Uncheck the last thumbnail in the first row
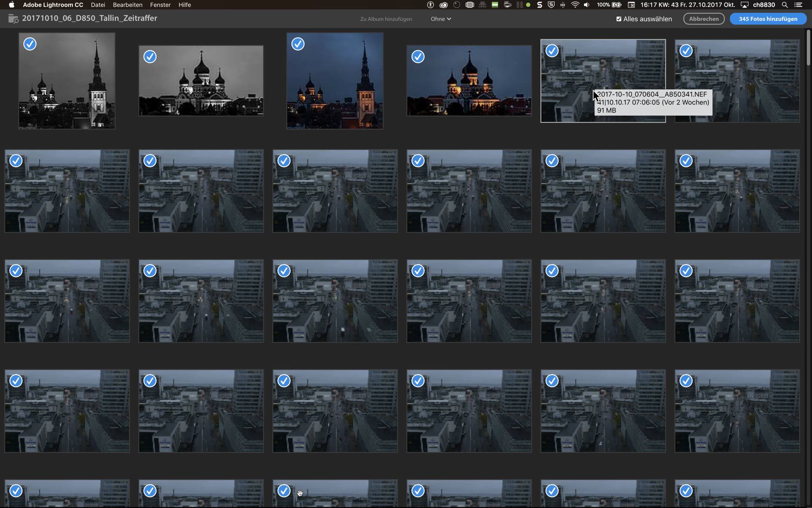This screenshot has width=812, height=508. pos(686,51)
